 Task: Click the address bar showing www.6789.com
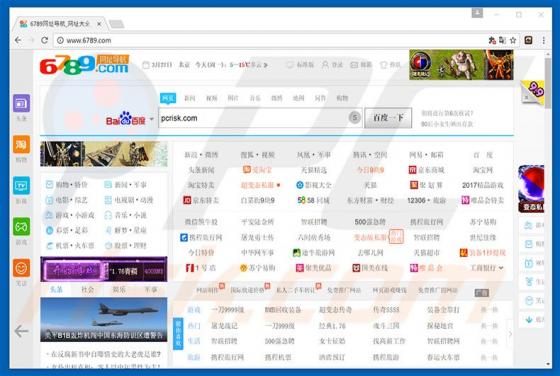coord(271,40)
